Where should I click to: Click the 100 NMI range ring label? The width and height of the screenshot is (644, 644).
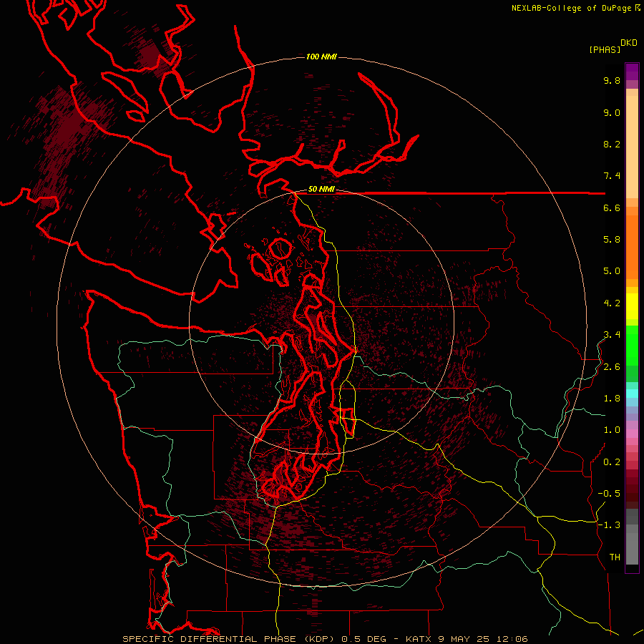click(x=321, y=57)
